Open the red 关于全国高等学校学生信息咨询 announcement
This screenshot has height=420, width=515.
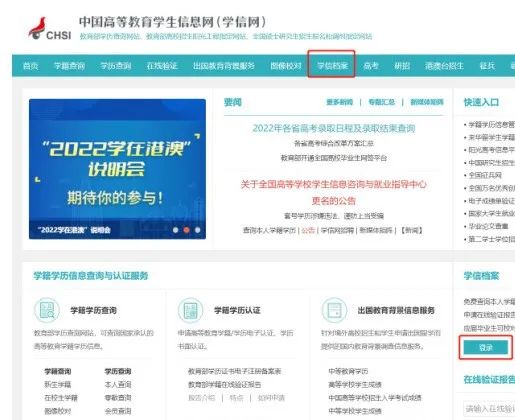click(334, 192)
